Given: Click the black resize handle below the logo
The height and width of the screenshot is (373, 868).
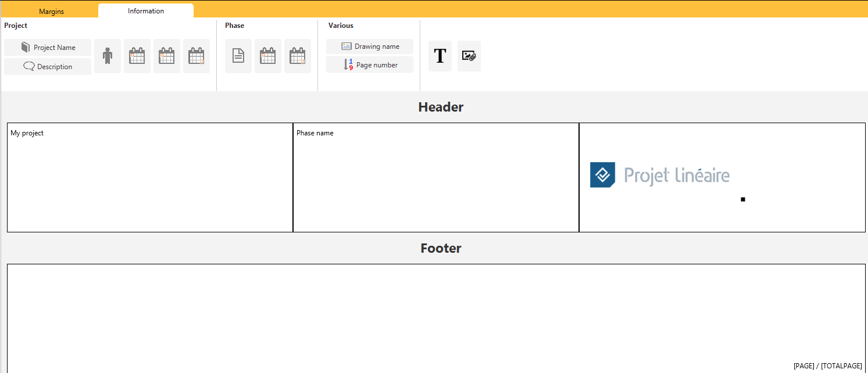Looking at the screenshot, I should click(x=743, y=200).
